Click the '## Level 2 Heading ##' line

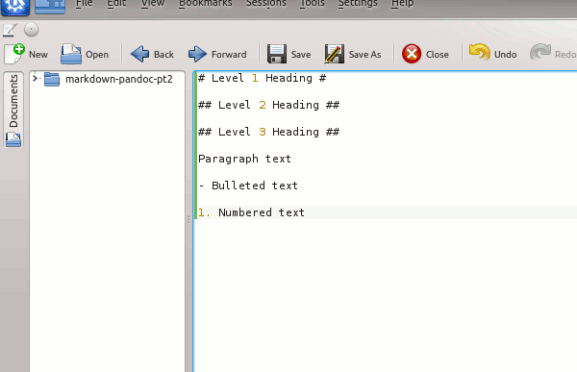tap(269, 105)
